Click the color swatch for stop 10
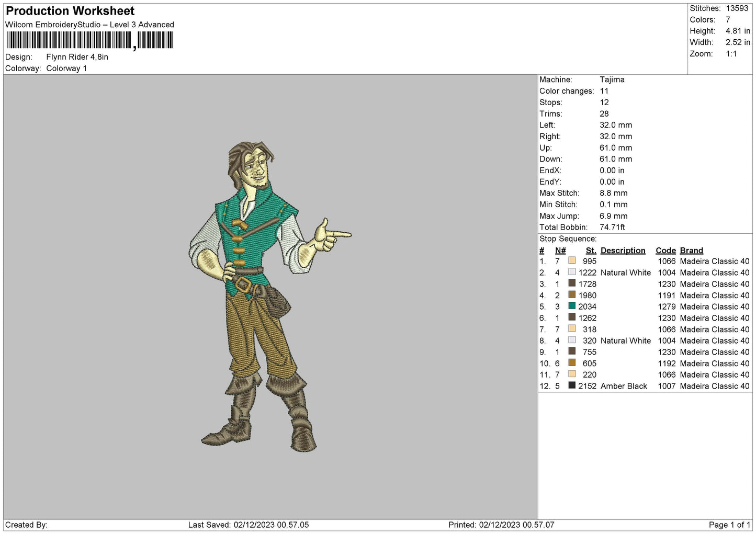The image size is (756, 534). click(x=572, y=362)
